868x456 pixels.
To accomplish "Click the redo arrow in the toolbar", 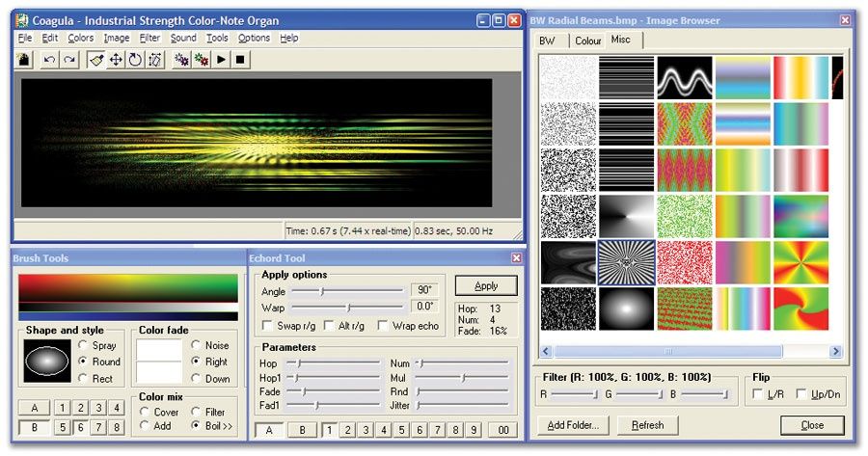I will tap(69, 60).
